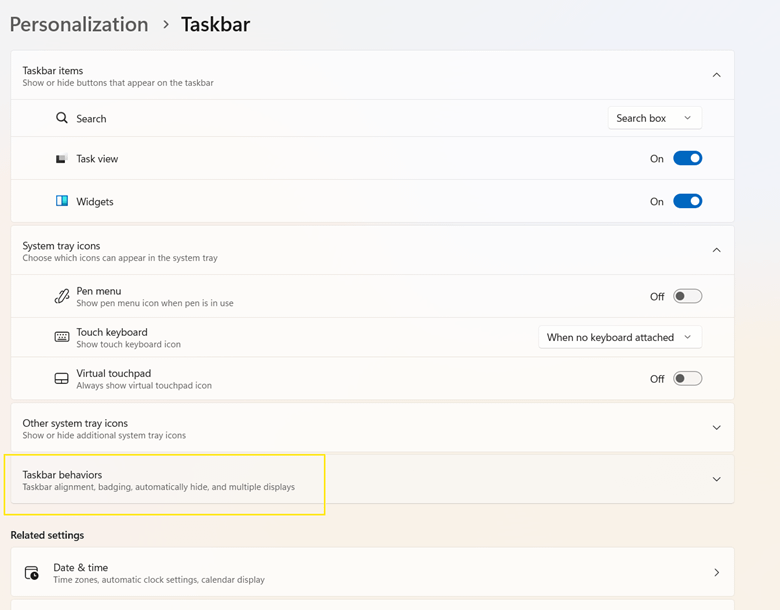The width and height of the screenshot is (780, 610).
Task: Click the Task view label
Action: point(97,159)
